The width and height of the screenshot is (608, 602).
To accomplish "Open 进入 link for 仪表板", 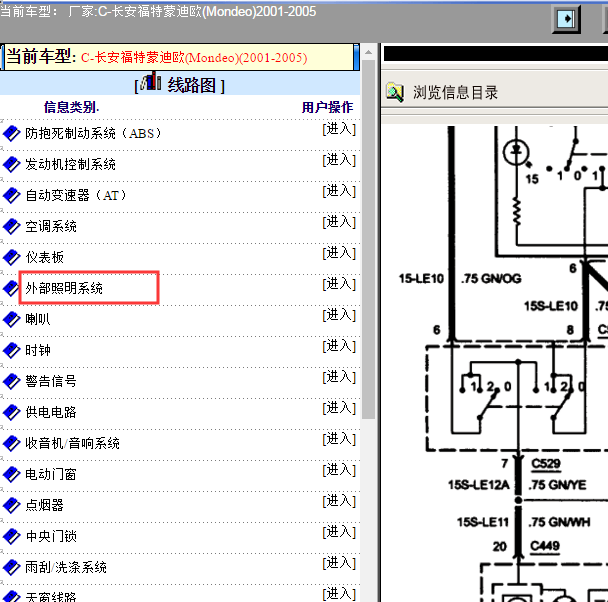I will (x=339, y=253).
